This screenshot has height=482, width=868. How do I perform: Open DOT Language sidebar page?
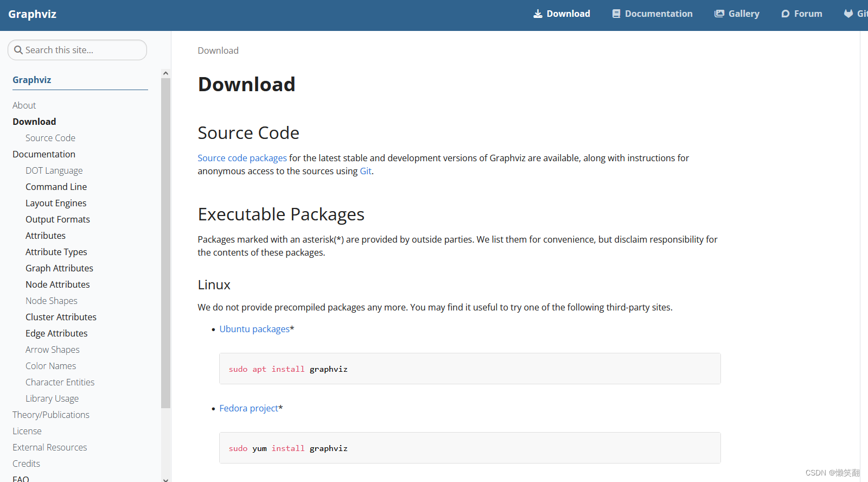pos(54,170)
